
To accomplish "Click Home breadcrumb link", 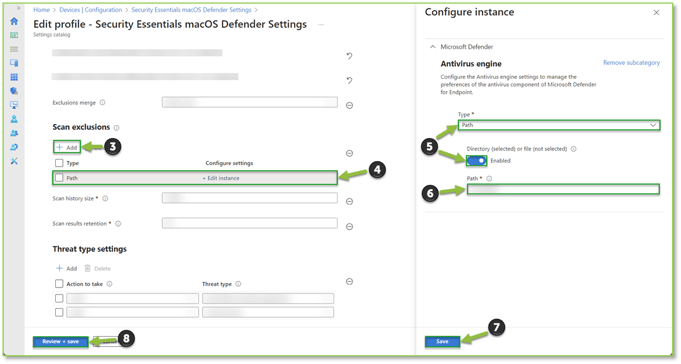I will [x=42, y=10].
